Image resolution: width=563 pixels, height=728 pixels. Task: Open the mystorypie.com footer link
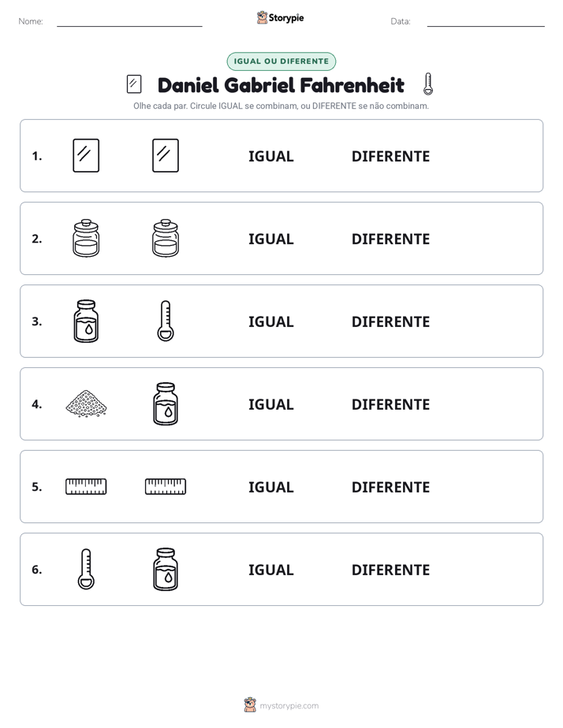pos(289,706)
